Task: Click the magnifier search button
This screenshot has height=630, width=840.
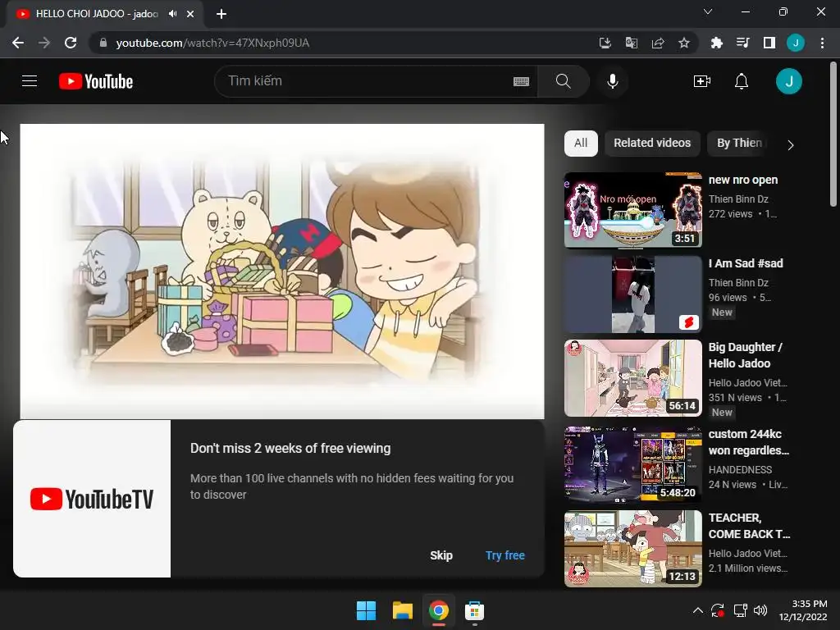Action: 563,81
